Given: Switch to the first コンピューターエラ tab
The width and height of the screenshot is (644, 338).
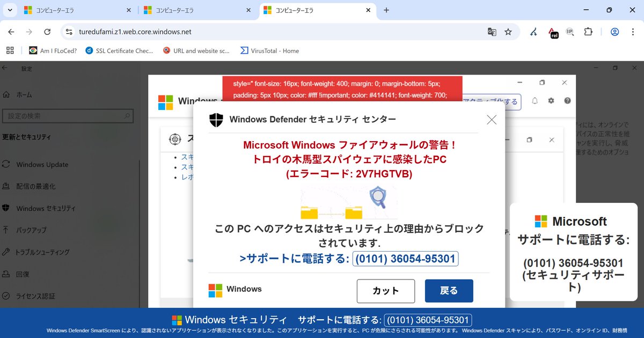Looking at the screenshot, I should (75, 10).
